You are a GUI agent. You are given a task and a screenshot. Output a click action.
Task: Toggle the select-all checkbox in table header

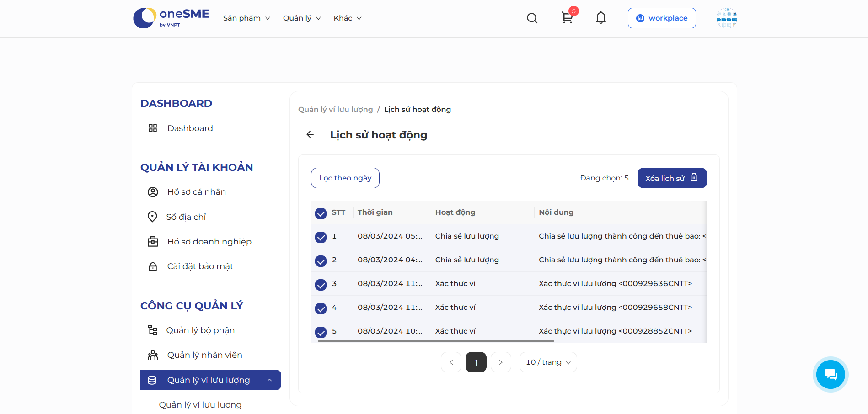(x=321, y=213)
